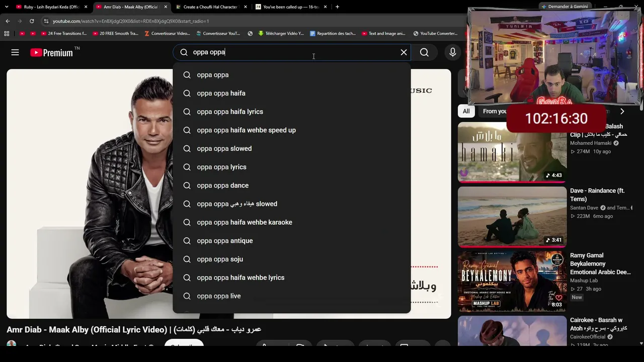The height and width of the screenshot is (362, 644).
Task: Open the Ramy Gamal Beykalemony title link
Action: [600, 264]
